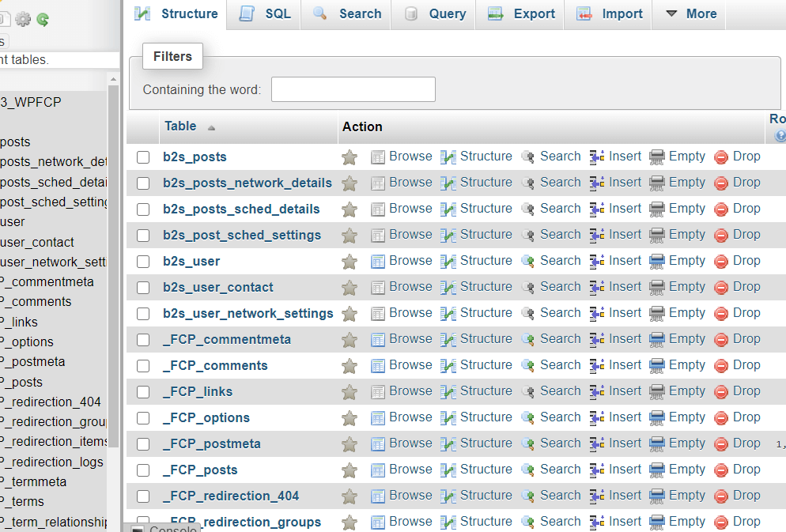Click the Structure icon for _FCP_postmeta
This screenshot has height=532, width=786.
pos(448,443)
